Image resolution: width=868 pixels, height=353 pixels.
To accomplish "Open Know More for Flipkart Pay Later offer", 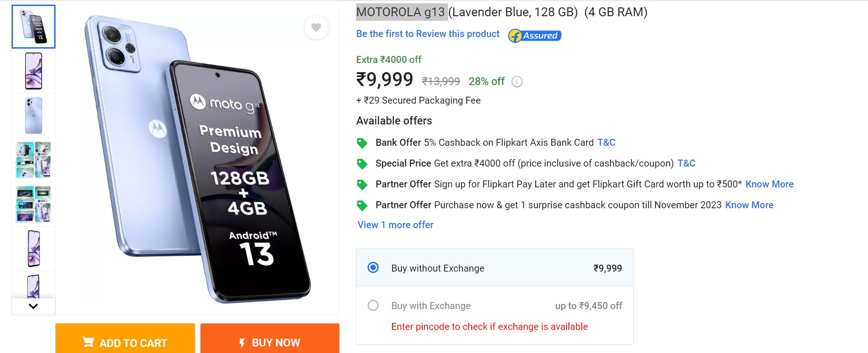I will point(769,184).
